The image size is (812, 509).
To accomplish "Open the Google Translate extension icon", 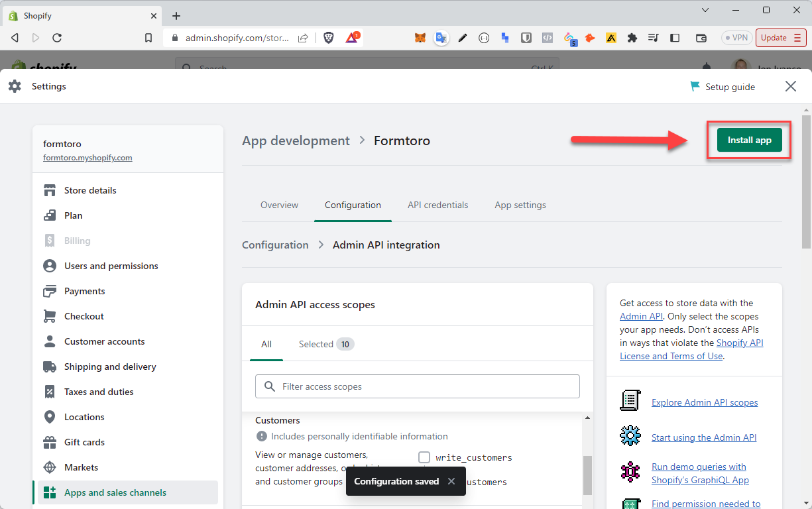I will [x=441, y=38].
